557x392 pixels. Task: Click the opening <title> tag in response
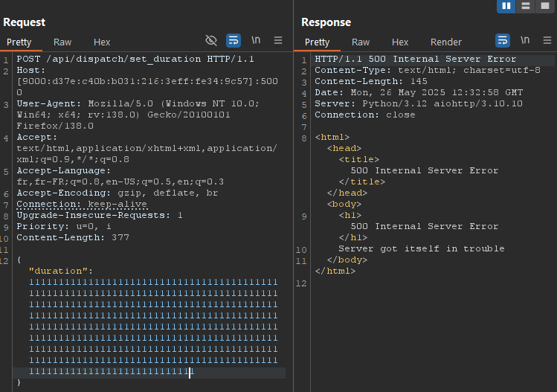pyautogui.click(x=358, y=160)
